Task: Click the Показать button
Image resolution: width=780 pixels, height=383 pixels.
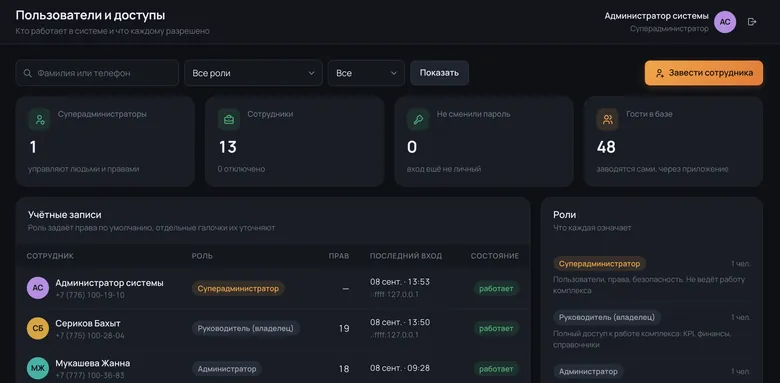Action: (439, 73)
